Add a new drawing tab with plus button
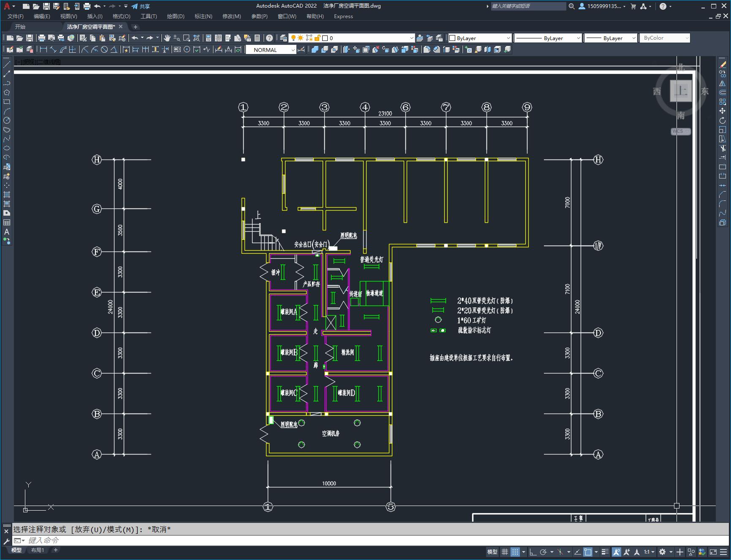 tap(136, 27)
